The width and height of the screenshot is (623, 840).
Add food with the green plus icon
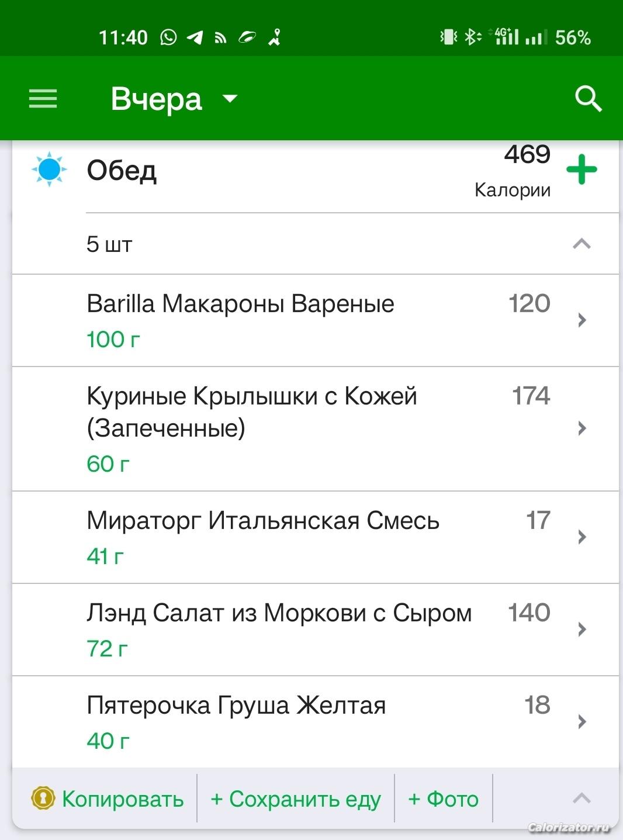pos(582,170)
